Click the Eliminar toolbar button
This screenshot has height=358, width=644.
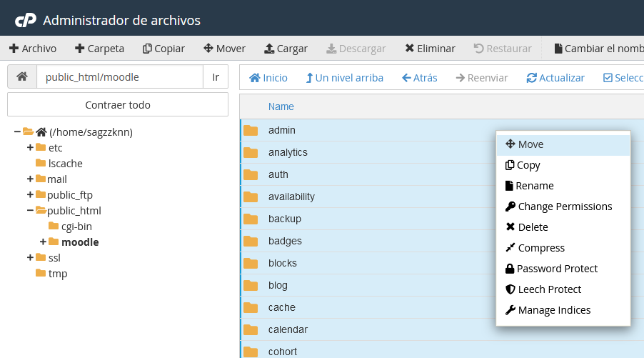pos(430,49)
